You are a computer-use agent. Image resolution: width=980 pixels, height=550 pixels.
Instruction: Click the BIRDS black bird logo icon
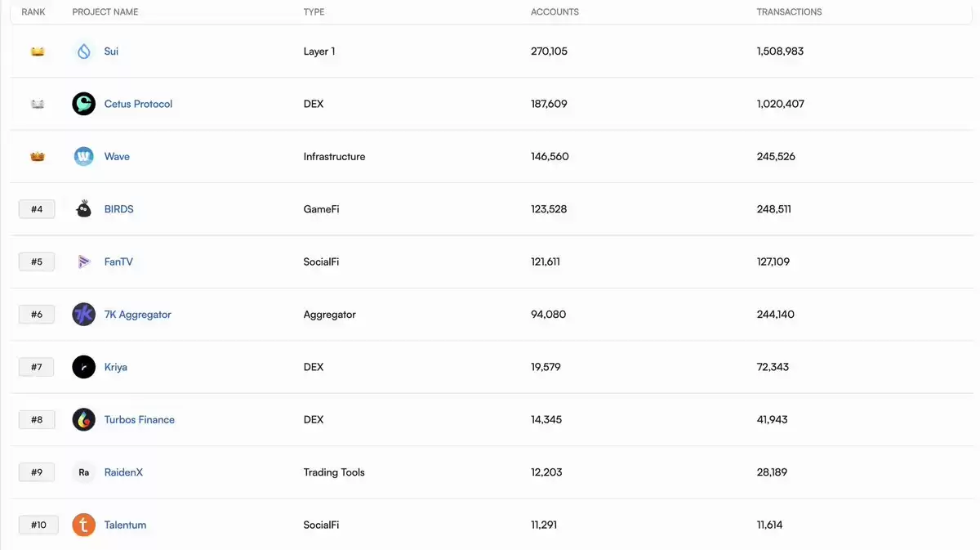pyautogui.click(x=83, y=209)
